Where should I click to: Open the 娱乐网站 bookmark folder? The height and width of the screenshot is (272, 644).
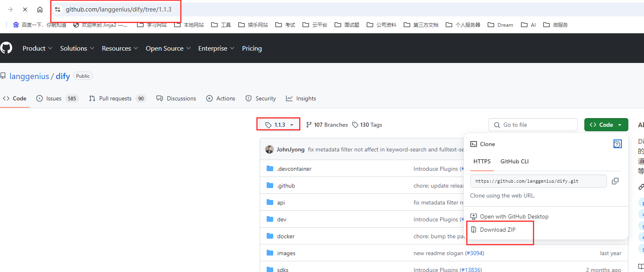(253, 25)
